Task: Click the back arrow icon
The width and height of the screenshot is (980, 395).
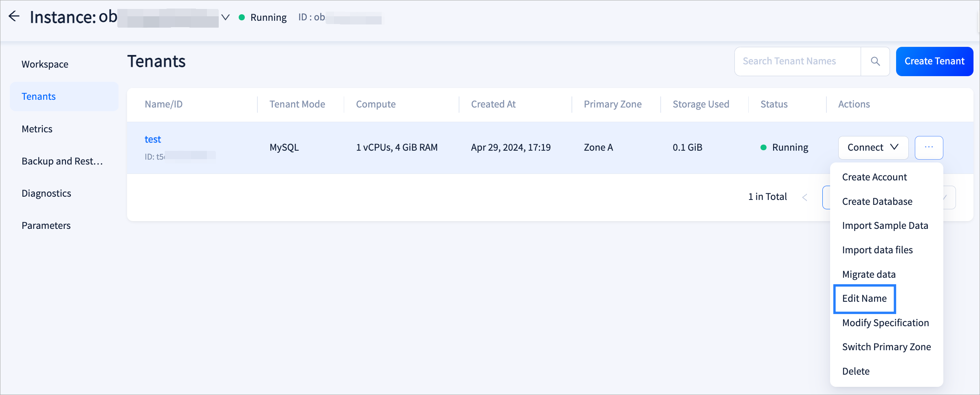Action: click(x=14, y=16)
